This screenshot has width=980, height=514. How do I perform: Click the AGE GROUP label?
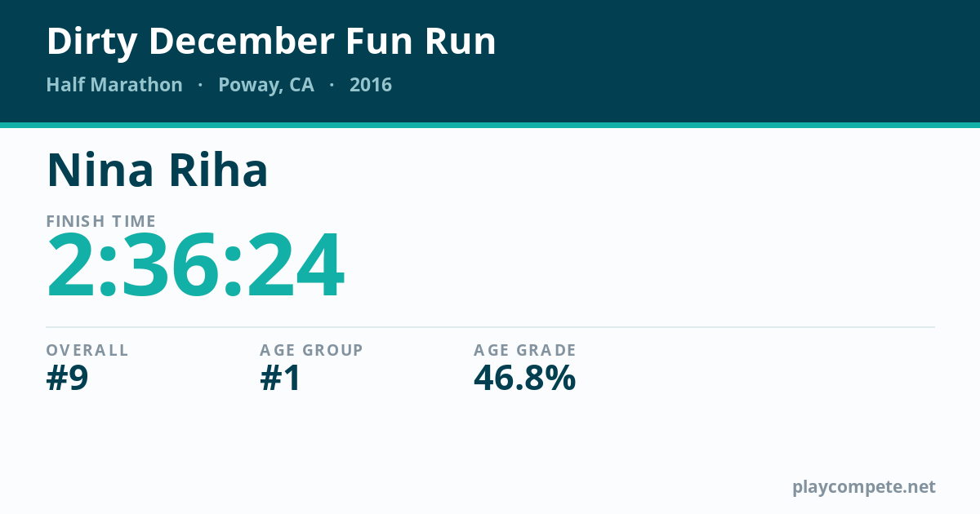311,350
